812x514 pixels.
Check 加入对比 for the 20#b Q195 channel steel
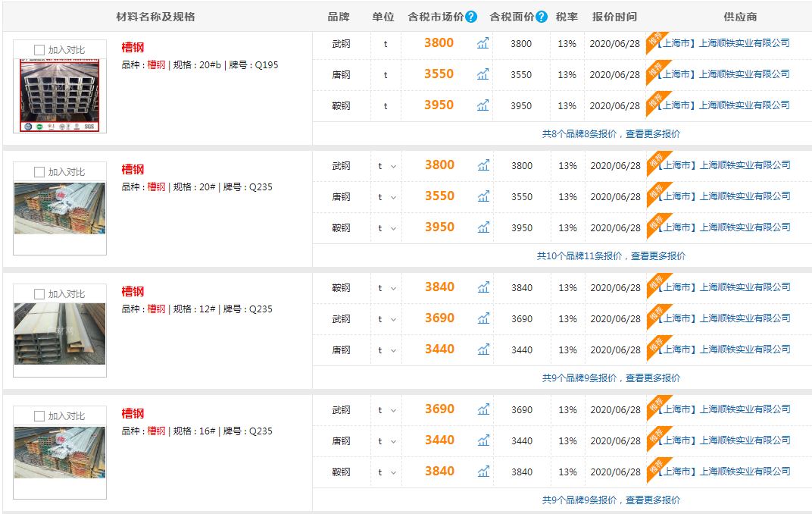point(39,50)
